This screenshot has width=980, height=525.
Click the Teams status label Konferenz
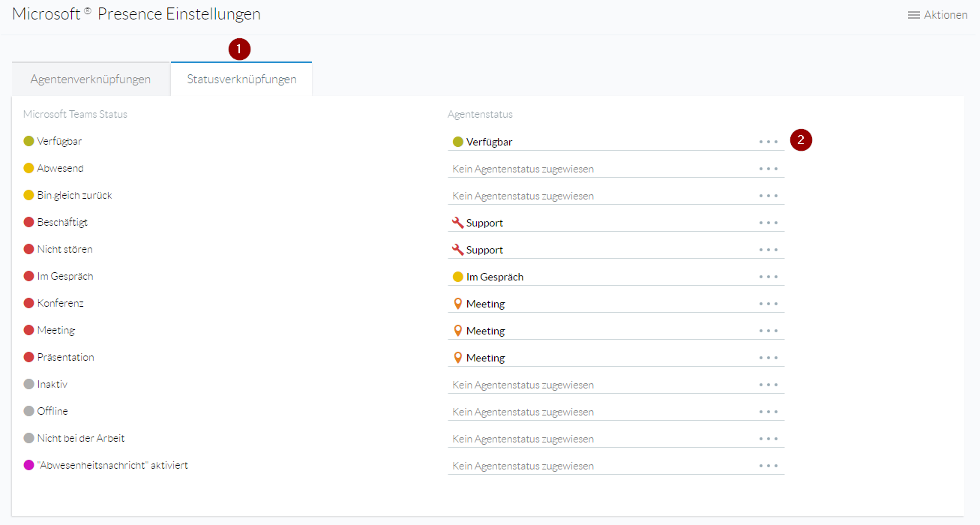point(60,303)
